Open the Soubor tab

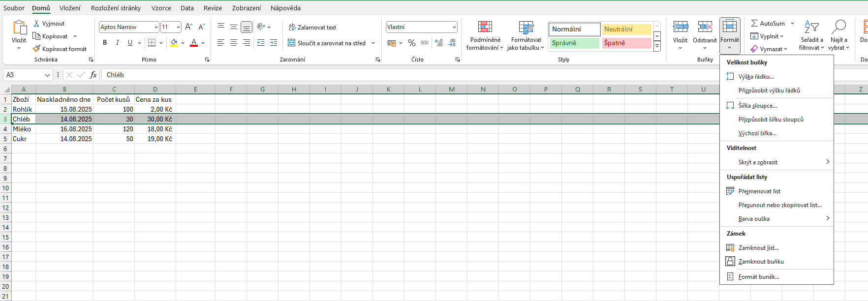click(x=14, y=8)
